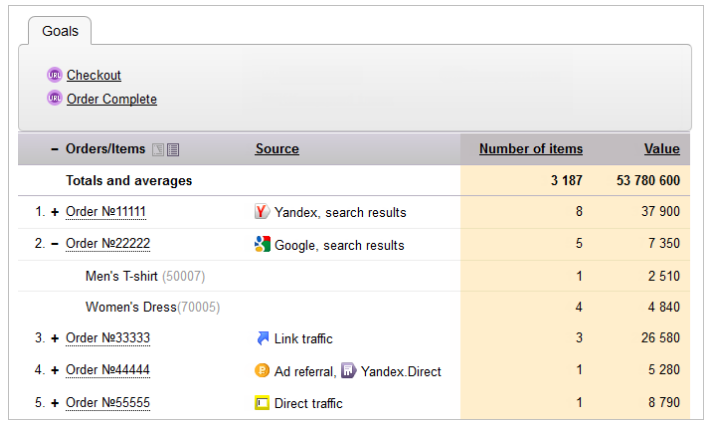The height and width of the screenshot is (422, 708).
Task: Sort by Number of items column
Action: 530,149
